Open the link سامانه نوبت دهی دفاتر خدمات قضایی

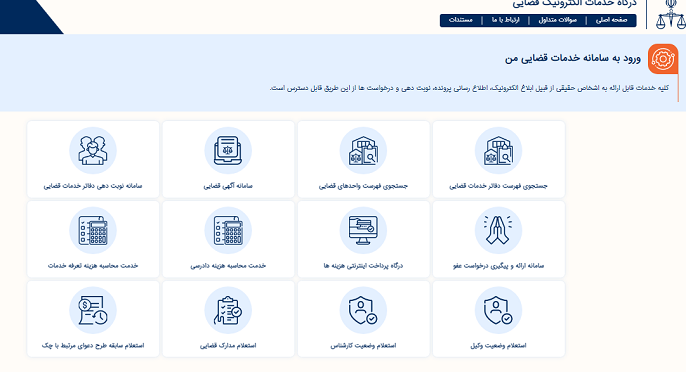pos(93,186)
